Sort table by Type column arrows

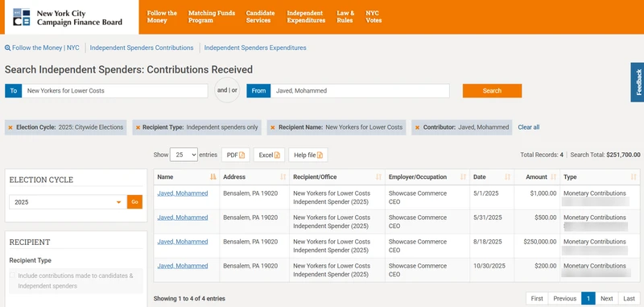pos(634,177)
